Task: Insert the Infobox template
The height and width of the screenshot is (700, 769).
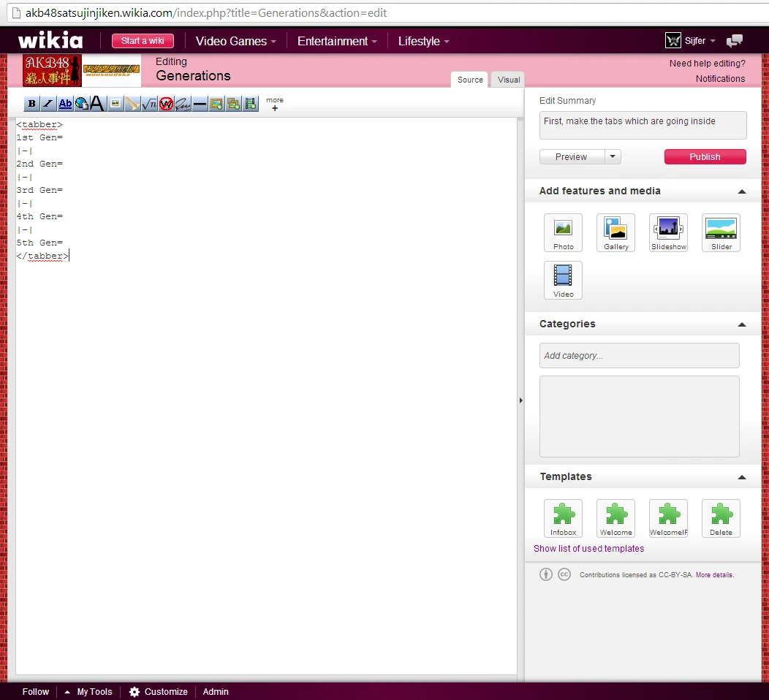Action: (563, 518)
